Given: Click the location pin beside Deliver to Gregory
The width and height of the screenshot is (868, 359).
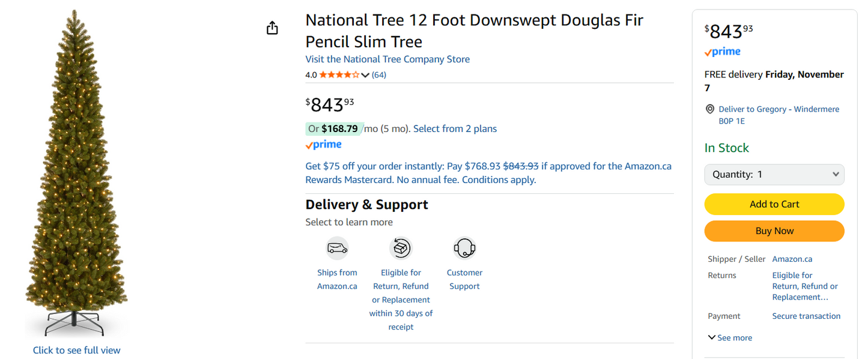Looking at the screenshot, I should click(710, 109).
